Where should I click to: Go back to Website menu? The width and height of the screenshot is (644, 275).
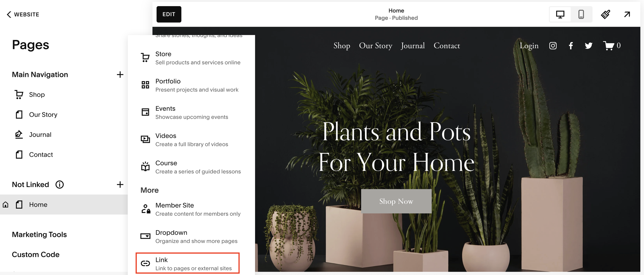tap(23, 14)
